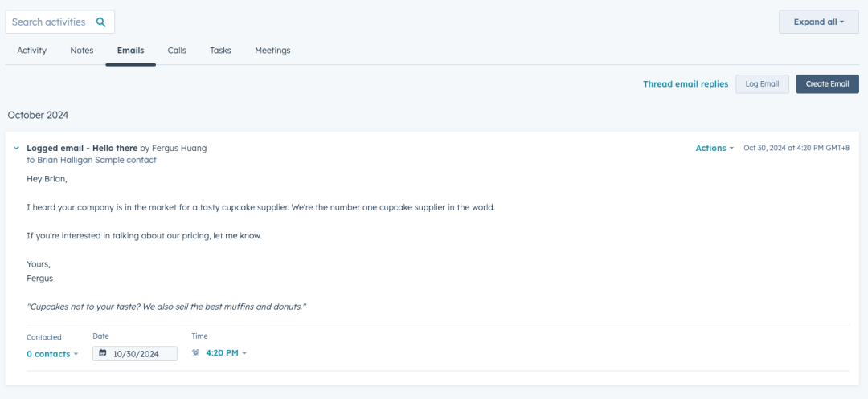Open the Notes tab
868x399 pixels.
pos(82,51)
